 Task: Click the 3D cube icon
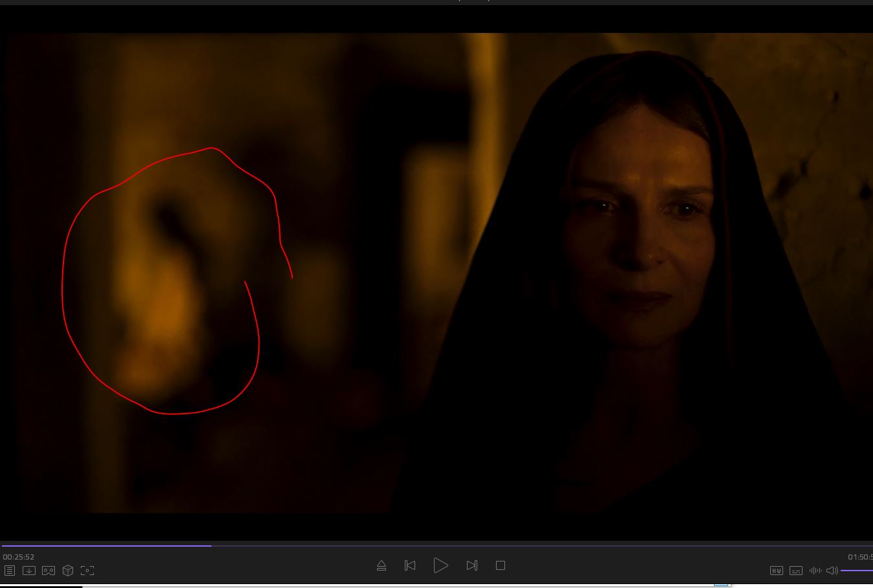click(x=68, y=571)
